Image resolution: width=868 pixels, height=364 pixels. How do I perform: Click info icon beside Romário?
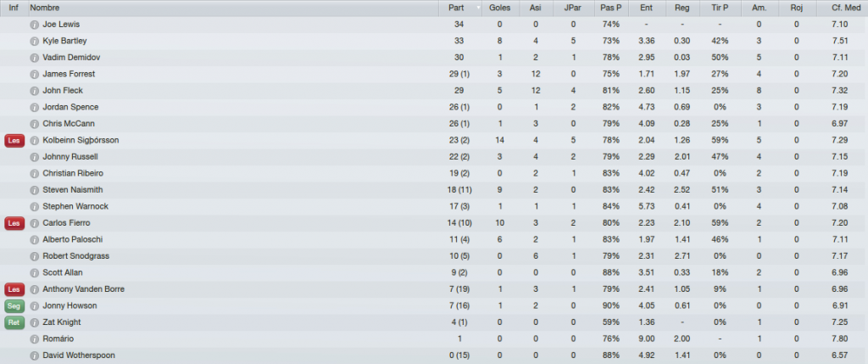34,339
